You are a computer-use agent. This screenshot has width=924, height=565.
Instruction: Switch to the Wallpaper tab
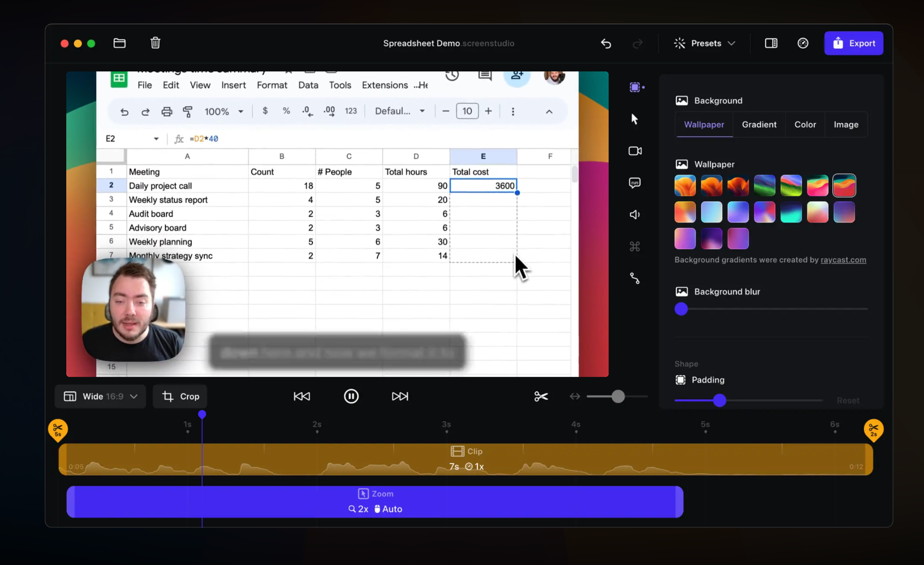[704, 125]
